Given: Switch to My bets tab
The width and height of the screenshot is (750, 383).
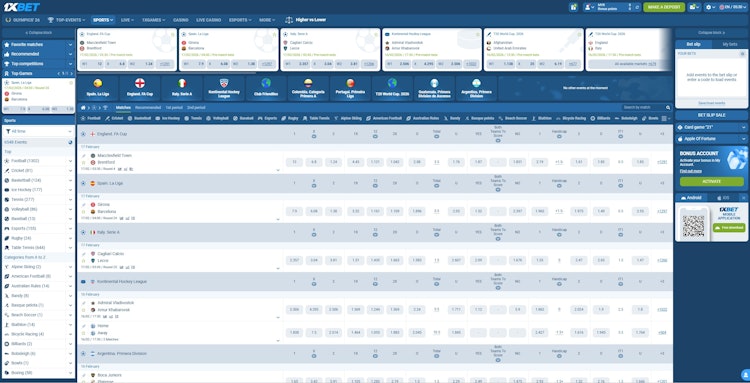Looking at the screenshot, I should click(x=729, y=44).
